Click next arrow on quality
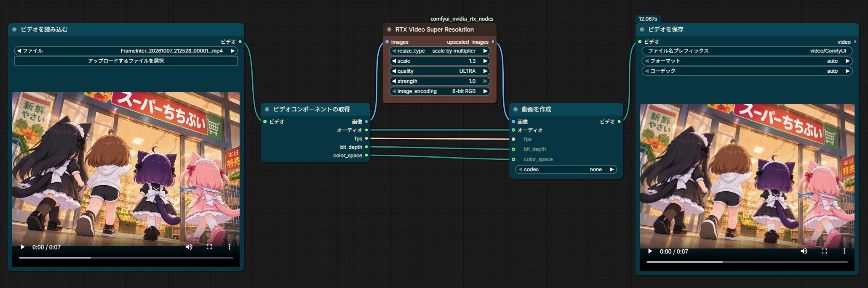The image size is (868, 288). pos(485,71)
